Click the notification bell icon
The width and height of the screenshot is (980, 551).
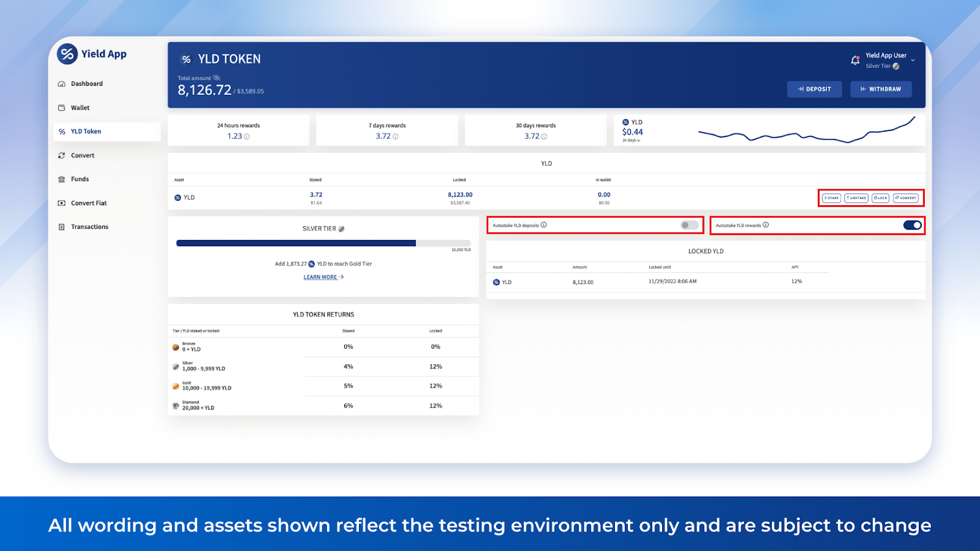(x=855, y=60)
